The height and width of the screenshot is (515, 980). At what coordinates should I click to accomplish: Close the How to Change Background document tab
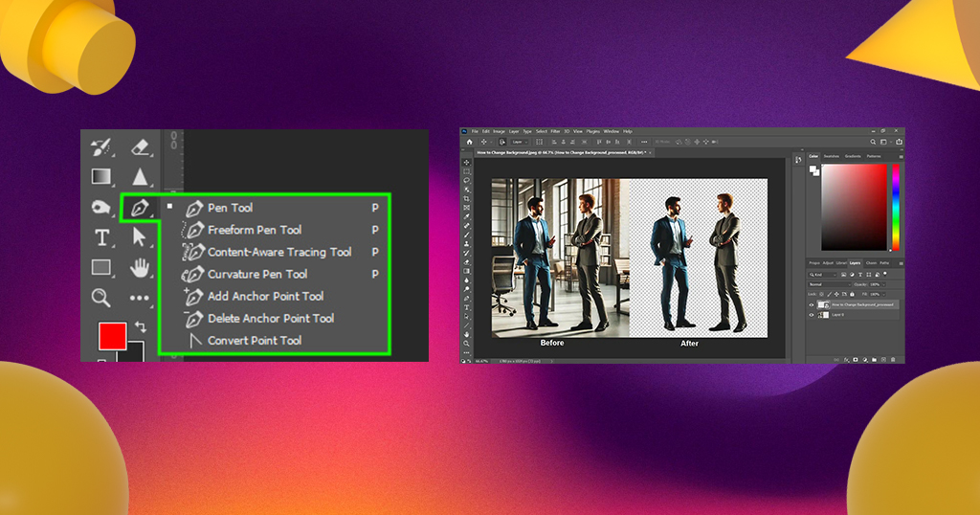(x=650, y=152)
